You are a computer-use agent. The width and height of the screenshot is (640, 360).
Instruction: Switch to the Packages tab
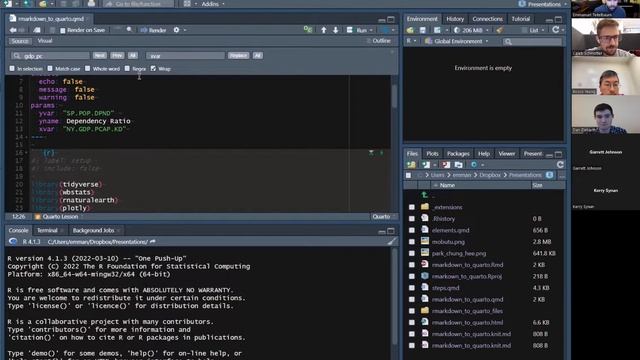click(x=458, y=153)
